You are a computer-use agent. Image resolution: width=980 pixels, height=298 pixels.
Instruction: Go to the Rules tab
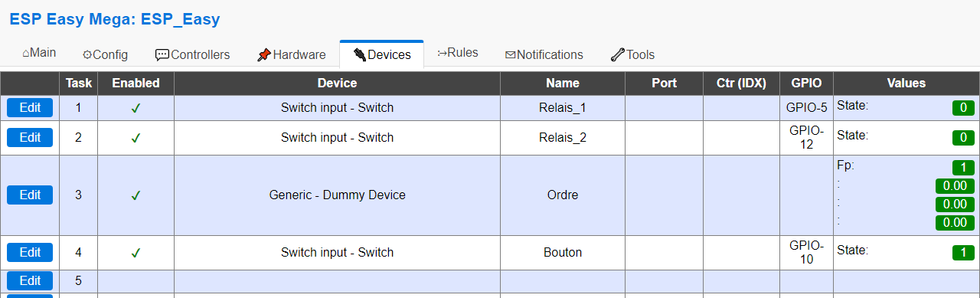point(458,54)
